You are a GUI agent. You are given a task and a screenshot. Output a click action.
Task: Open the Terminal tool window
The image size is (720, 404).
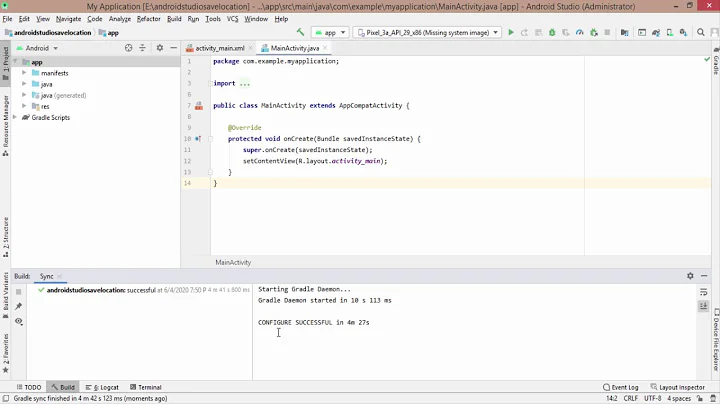point(145,387)
